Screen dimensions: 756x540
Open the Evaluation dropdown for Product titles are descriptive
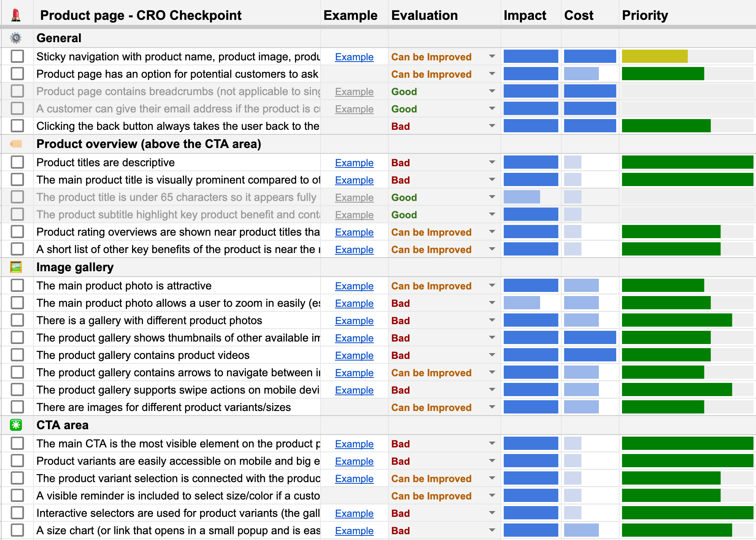492,162
